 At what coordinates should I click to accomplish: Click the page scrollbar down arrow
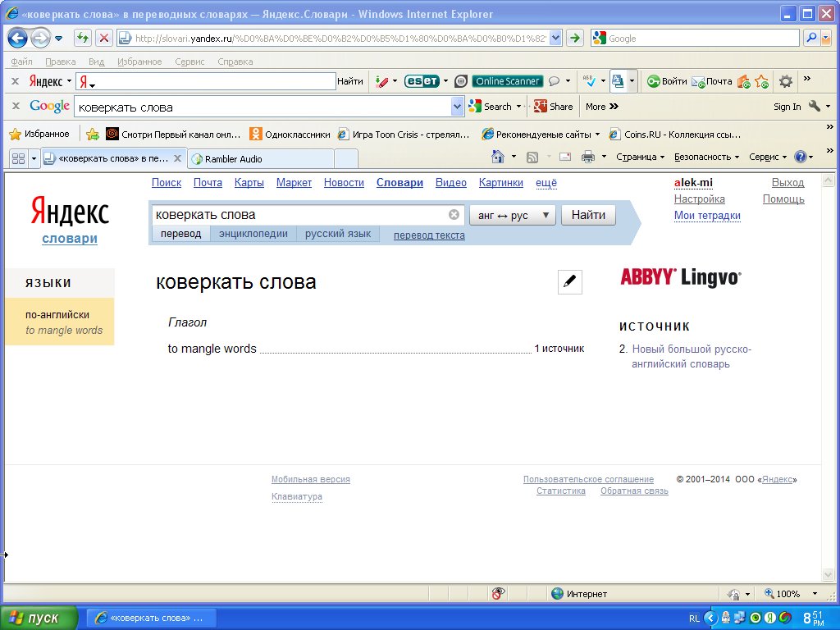coord(828,575)
